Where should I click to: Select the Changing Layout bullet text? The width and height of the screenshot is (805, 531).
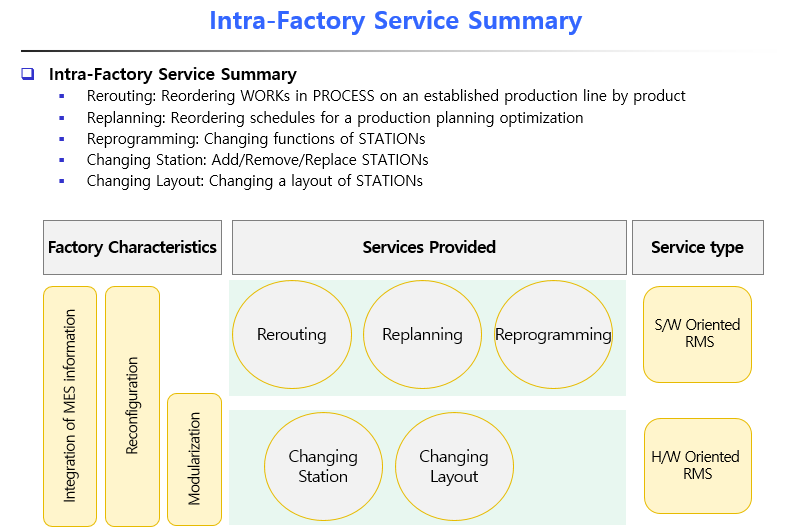[254, 181]
